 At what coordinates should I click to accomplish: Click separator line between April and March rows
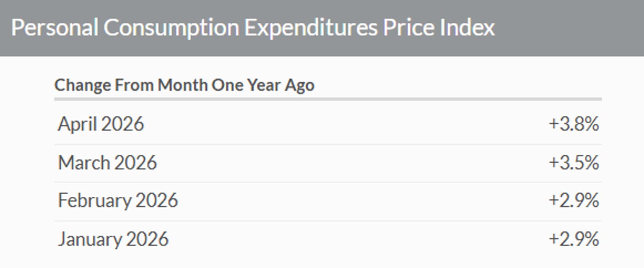(328, 144)
